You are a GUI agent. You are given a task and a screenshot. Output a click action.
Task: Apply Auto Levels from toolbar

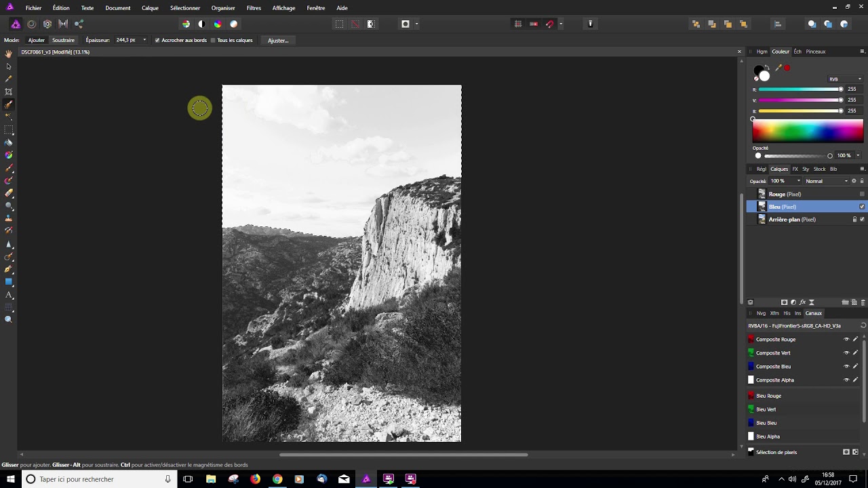pyautogui.click(x=186, y=24)
